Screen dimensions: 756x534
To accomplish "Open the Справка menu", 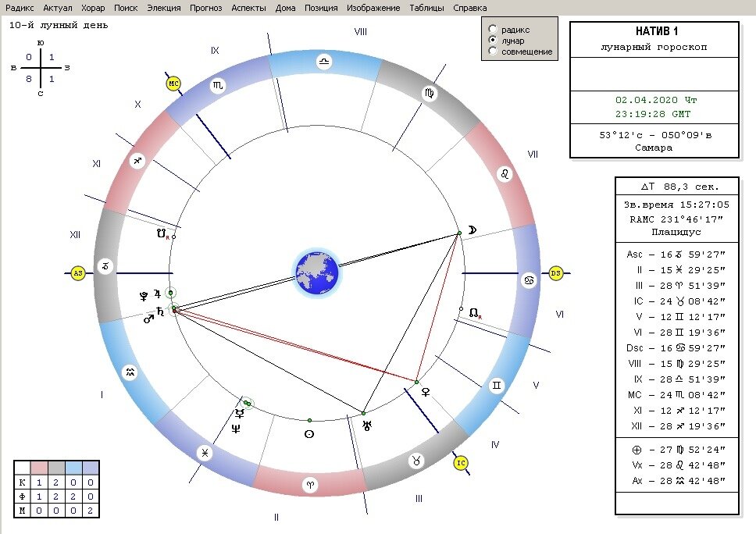I will pos(470,8).
